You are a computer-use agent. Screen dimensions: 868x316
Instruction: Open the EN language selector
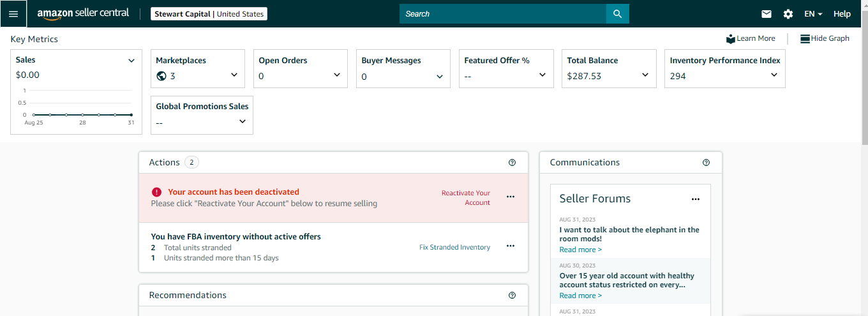(x=813, y=13)
